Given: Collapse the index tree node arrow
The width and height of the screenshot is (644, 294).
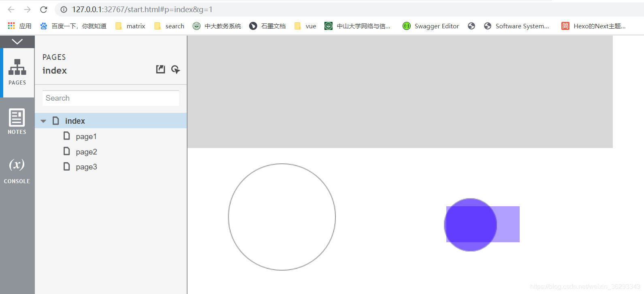Looking at the screenshot, I should click(43, 121).
